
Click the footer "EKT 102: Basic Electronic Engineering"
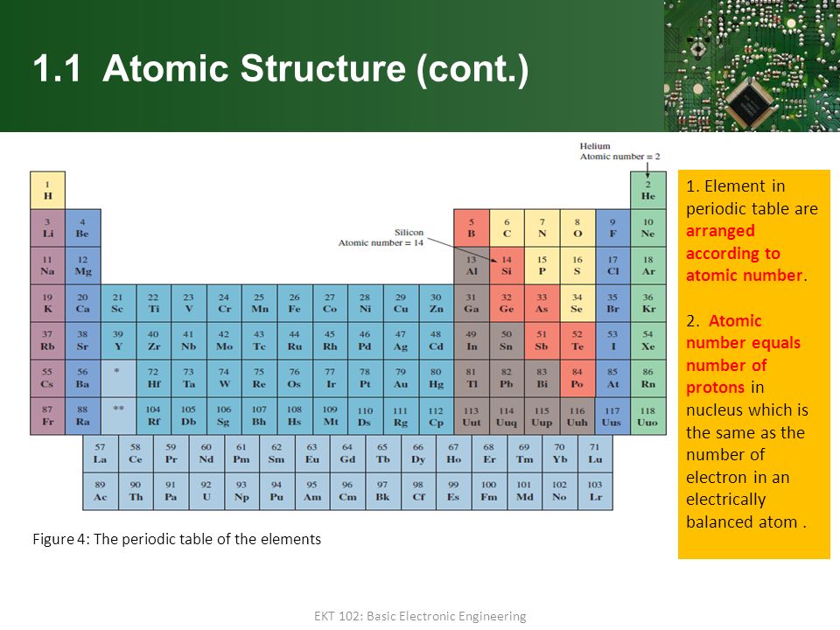coord(420,616)
